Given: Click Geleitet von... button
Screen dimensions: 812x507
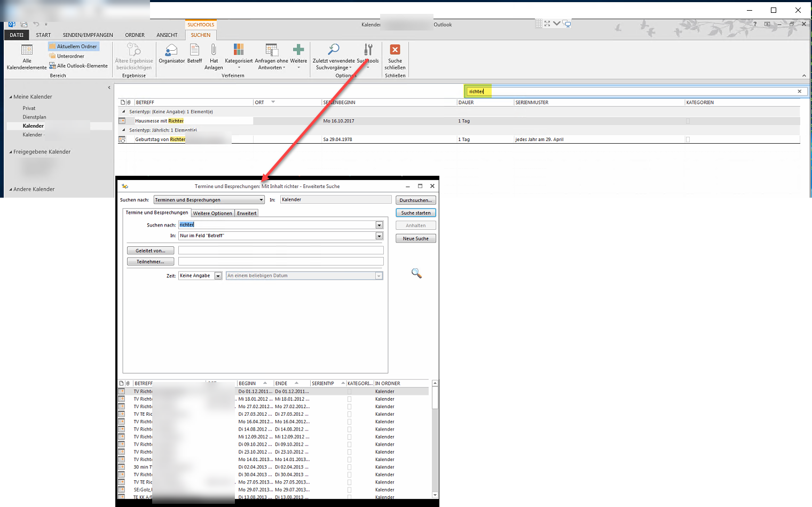Looking at the screenshot, I should 151,251.
